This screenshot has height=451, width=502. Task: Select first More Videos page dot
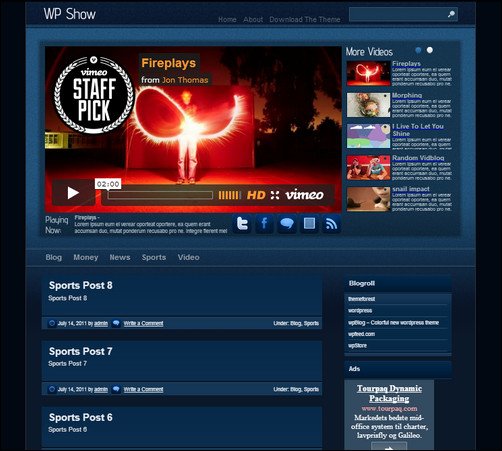[418, 50]
